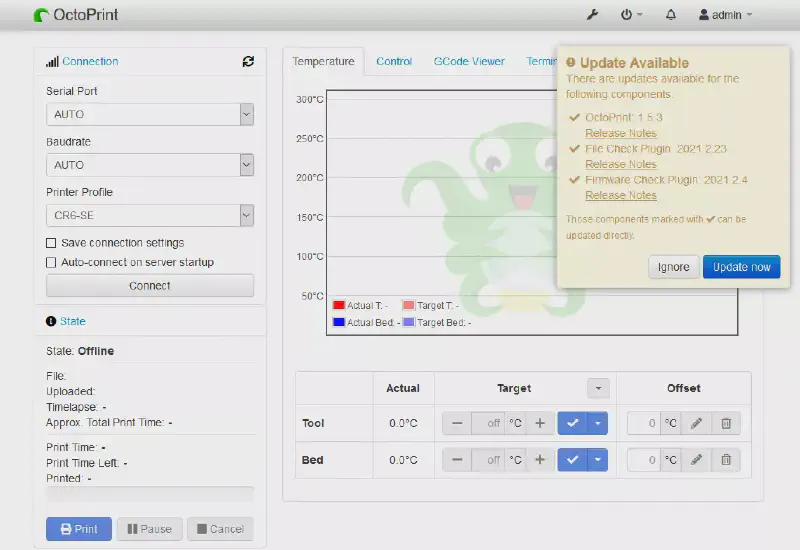Click the Offline state text
Viewport: 800px width, 550px height.
(96, 351)
